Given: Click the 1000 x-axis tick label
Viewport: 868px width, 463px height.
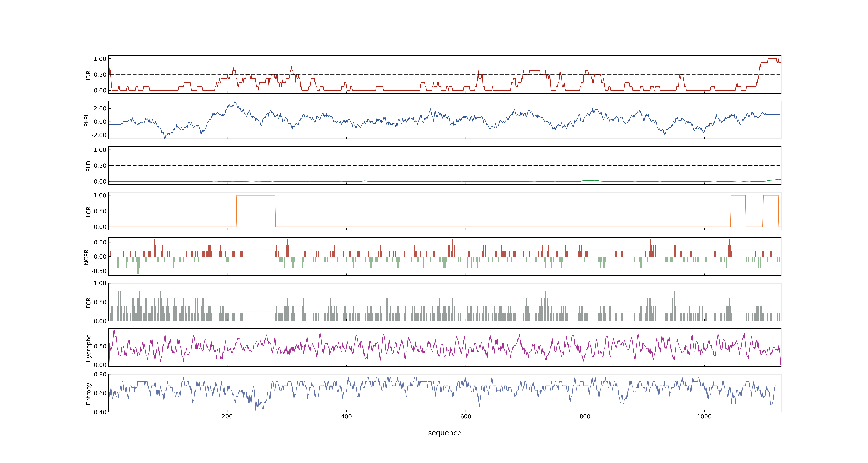Looking at the screenshot, I should tap(704, 416).
